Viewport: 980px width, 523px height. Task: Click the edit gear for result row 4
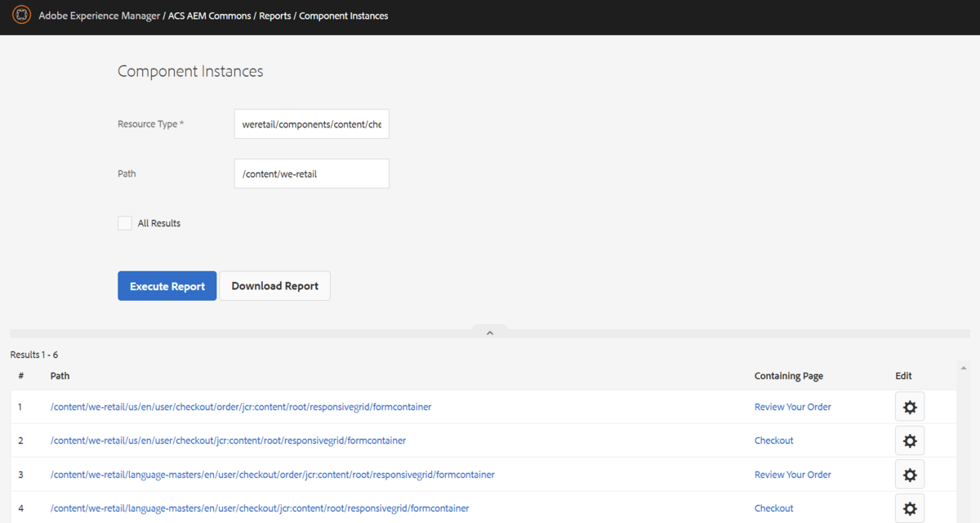click(910, 509)
